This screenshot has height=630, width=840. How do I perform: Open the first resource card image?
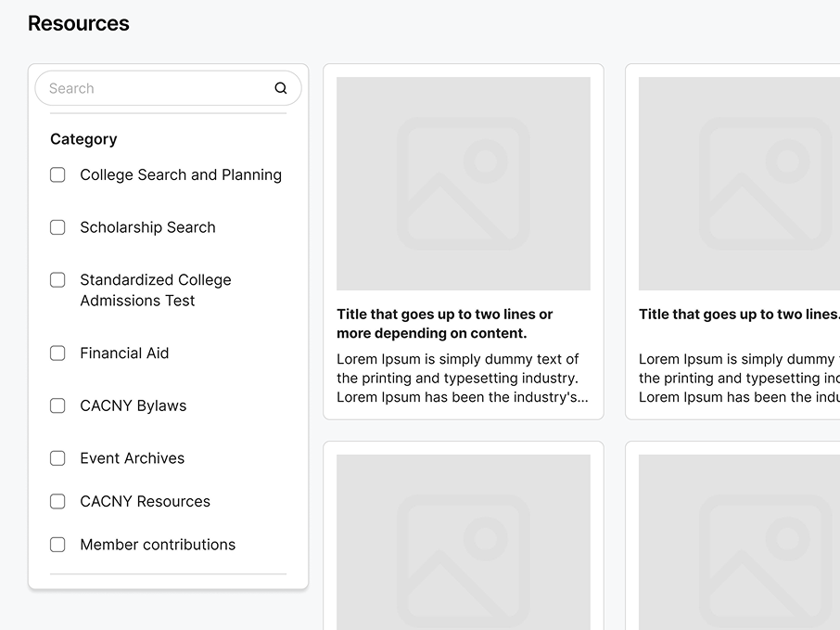coord(463,184)
